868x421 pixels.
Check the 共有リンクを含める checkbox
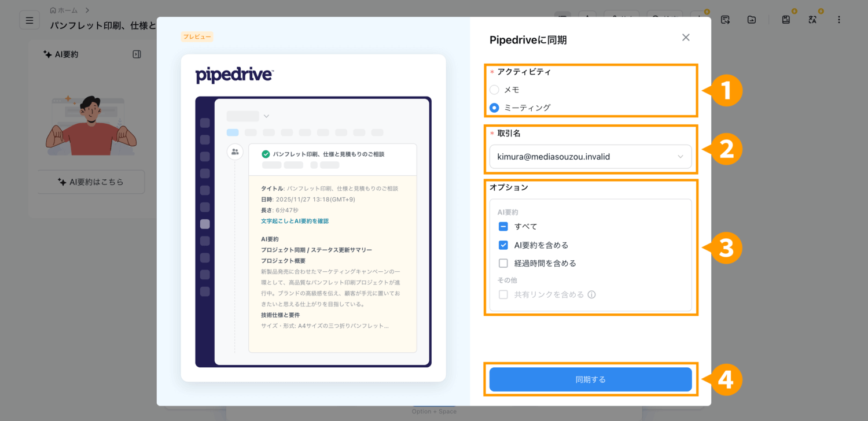coord(503,294)
